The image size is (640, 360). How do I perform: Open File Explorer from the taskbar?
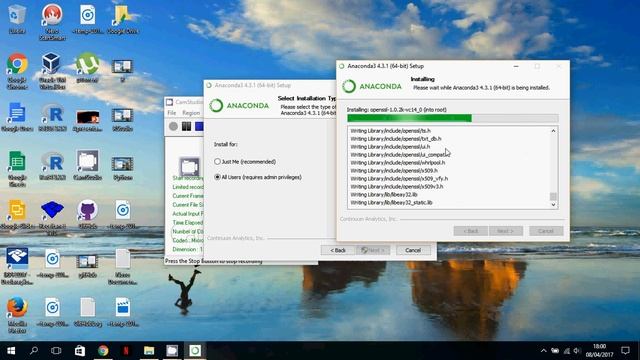(149, 351)
